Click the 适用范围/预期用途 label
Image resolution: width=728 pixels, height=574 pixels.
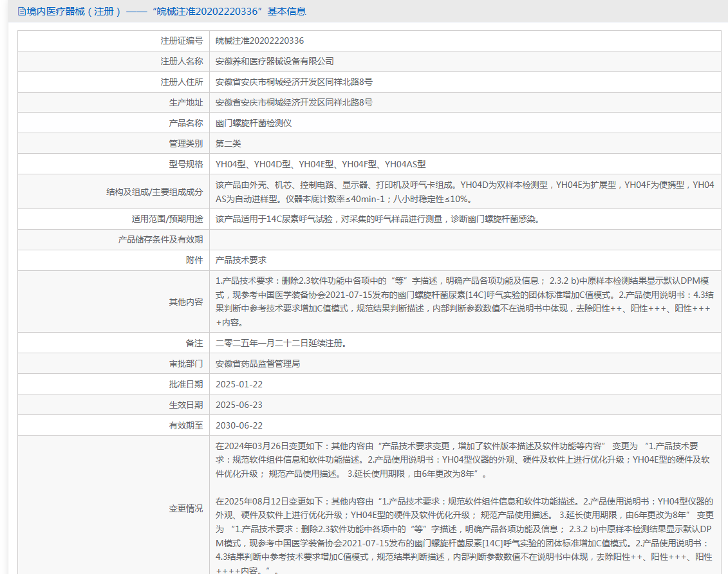pyautogui.click(x=167, y=219)
